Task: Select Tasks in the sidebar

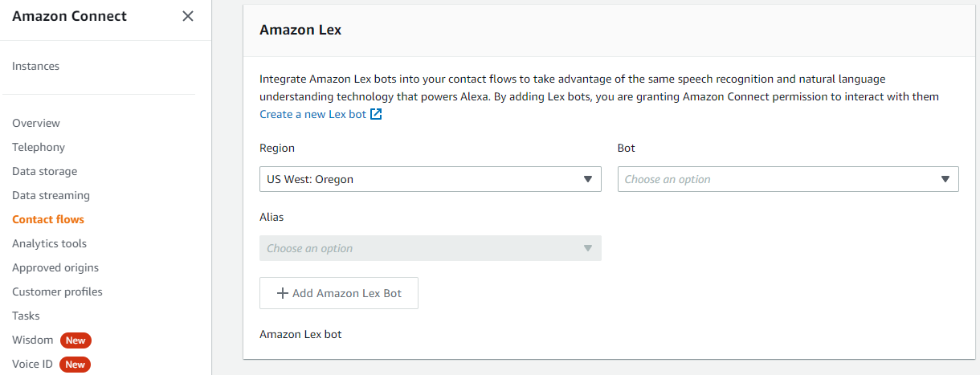Action: click(26, 316)
